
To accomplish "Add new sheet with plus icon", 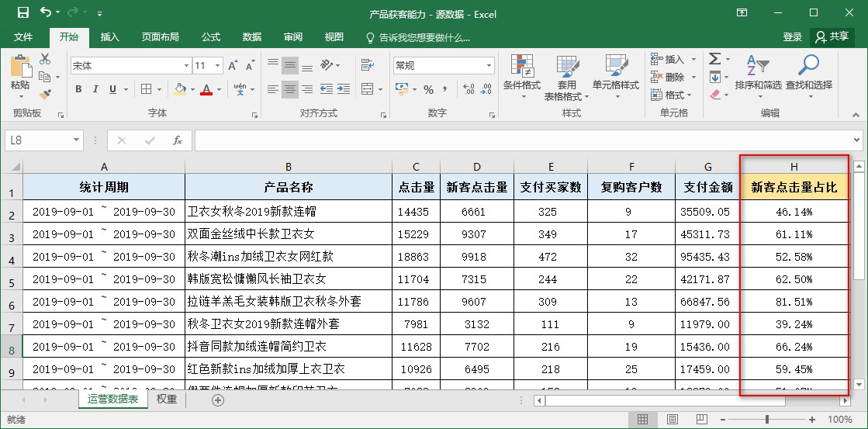I will [218, 400].
